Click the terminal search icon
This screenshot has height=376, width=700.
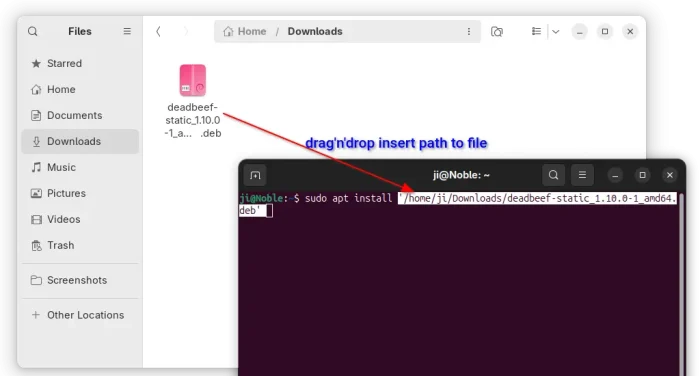click(x=553, y=175)
